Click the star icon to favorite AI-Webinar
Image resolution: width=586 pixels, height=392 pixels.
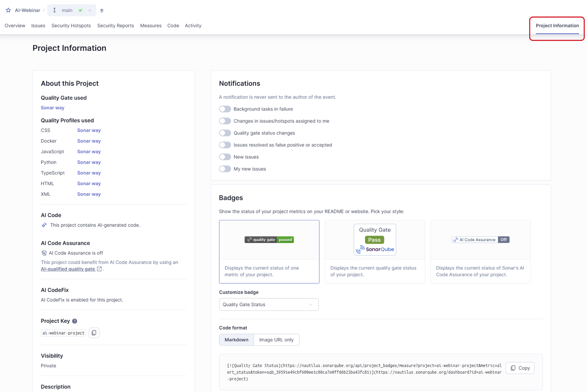coord(8,10)
